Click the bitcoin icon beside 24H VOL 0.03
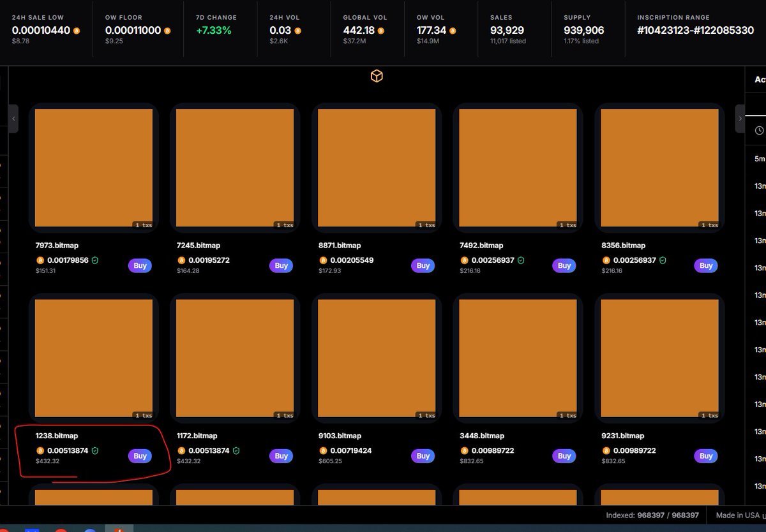This screenshot has width=766, height=532. coord(297,31)
